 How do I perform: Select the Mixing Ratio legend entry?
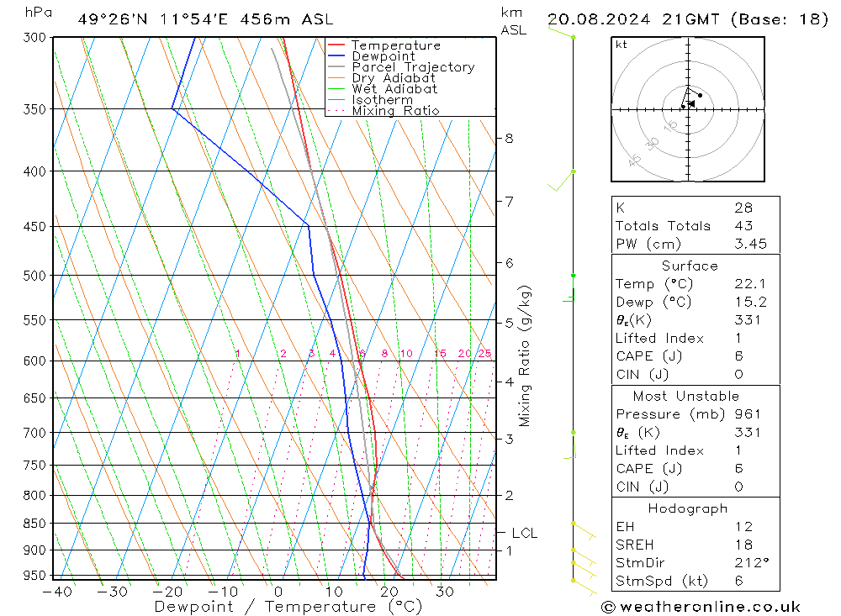click(394, 111)
